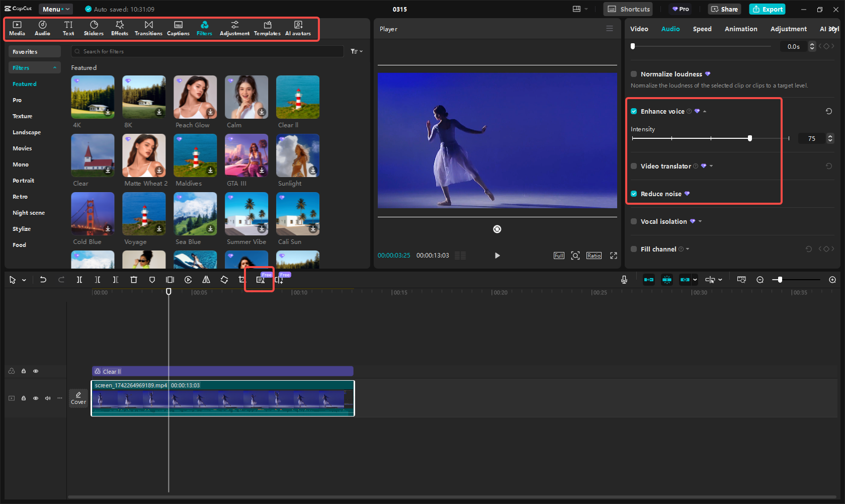Click the Crop tool icon

[x=242, y=279]
